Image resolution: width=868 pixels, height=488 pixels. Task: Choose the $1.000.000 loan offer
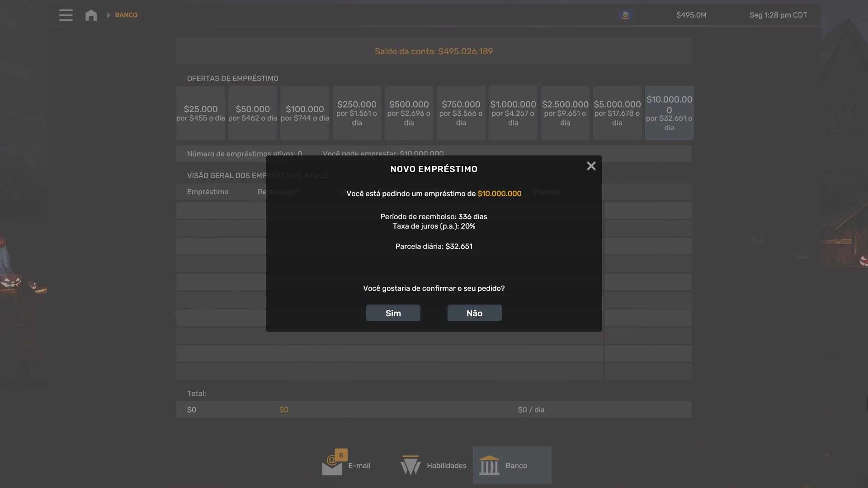coord(513,113)
